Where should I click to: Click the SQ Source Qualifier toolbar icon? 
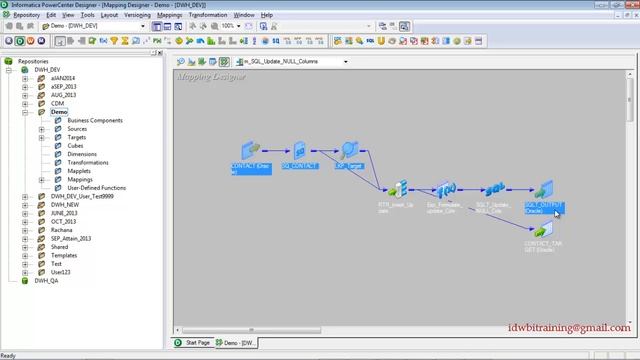(x=276, y=41)
